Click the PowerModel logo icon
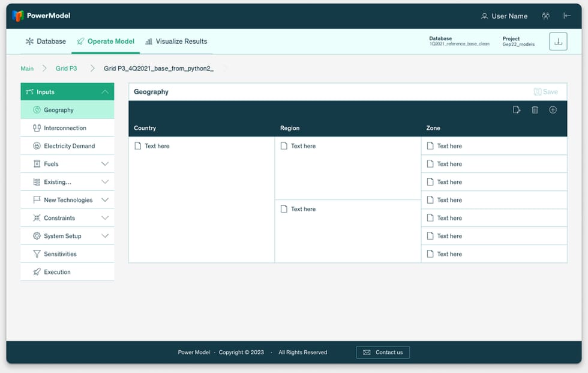 [x=17, y=16]
